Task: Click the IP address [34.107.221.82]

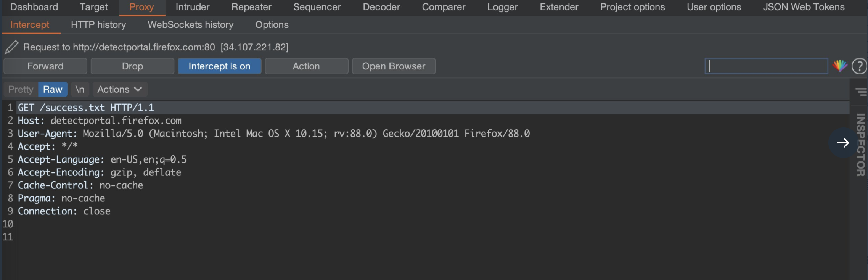Action: click(x=254, y=47)
